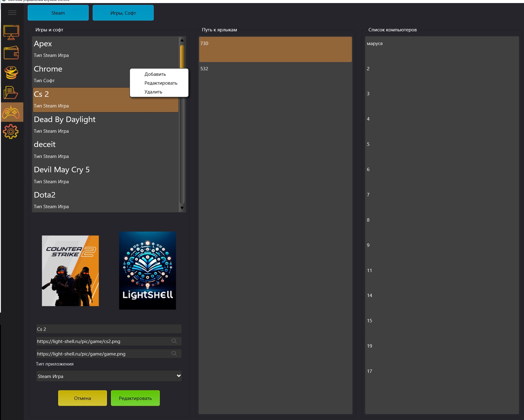524x420 pixels.
Task: Open the settings gear sidebar icon
Action: tap(11, 132)
